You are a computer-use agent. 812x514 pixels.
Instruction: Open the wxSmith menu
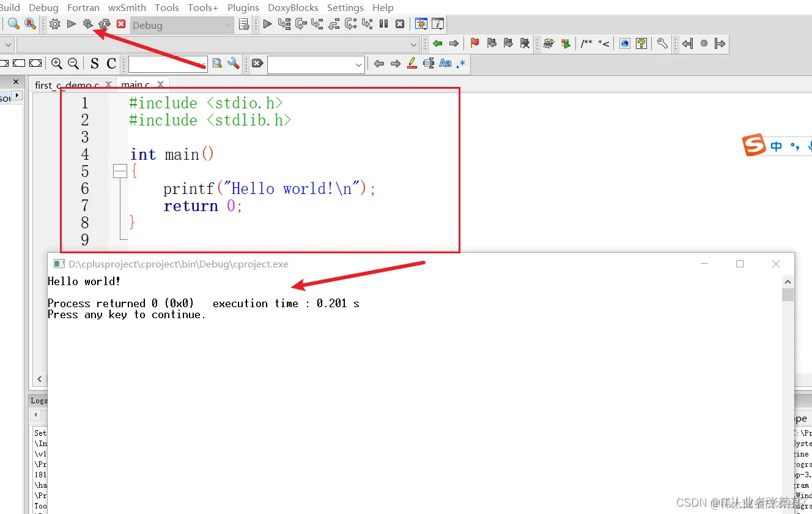[x=127, y=7]
